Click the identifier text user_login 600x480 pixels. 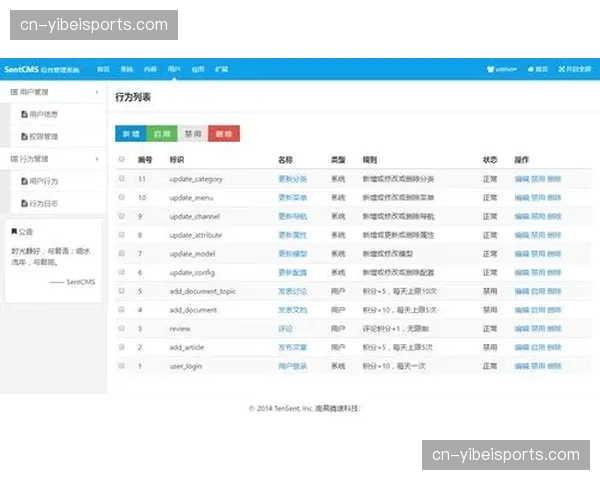[x=186, y=366]
